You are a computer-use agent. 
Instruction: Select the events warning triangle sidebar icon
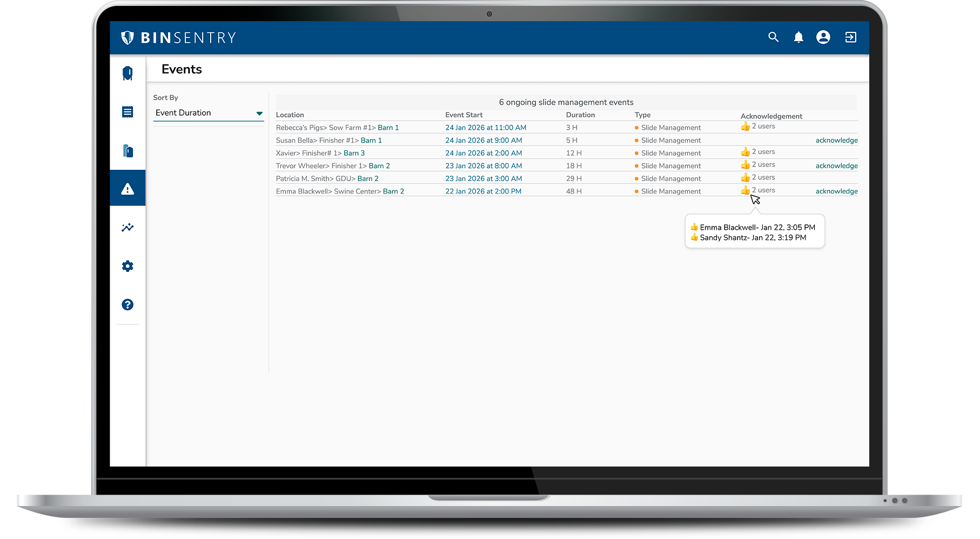[127, 189]
